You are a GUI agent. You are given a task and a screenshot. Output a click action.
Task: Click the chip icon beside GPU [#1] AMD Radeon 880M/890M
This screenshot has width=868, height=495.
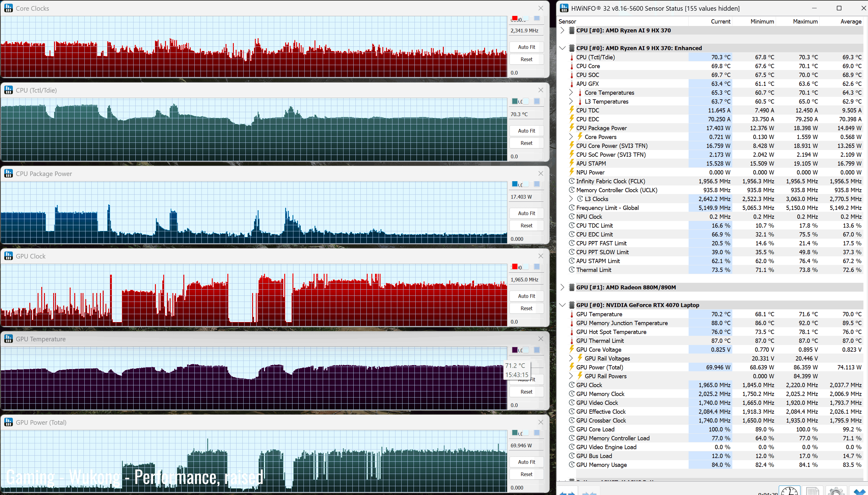click(x=572, y=287)
